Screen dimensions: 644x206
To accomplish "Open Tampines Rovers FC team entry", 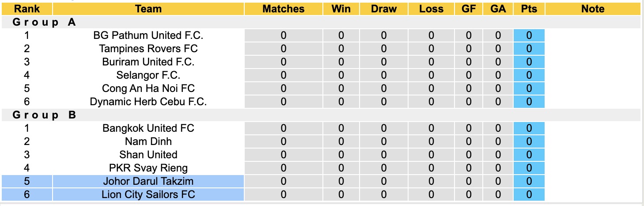I will (148, 49).
